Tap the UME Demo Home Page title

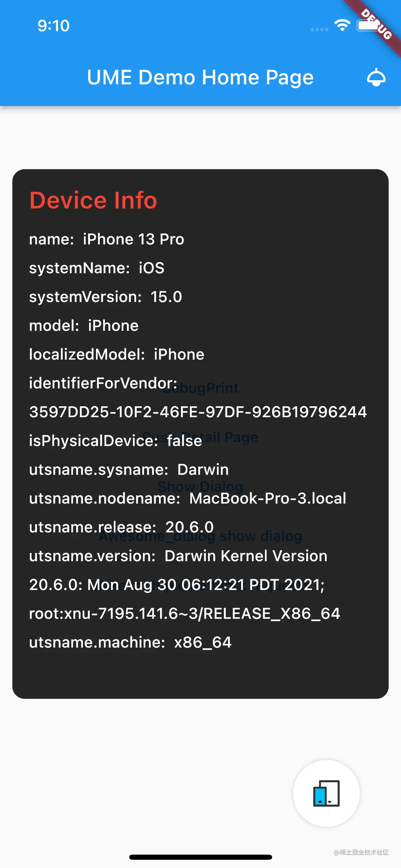point(200,77)
